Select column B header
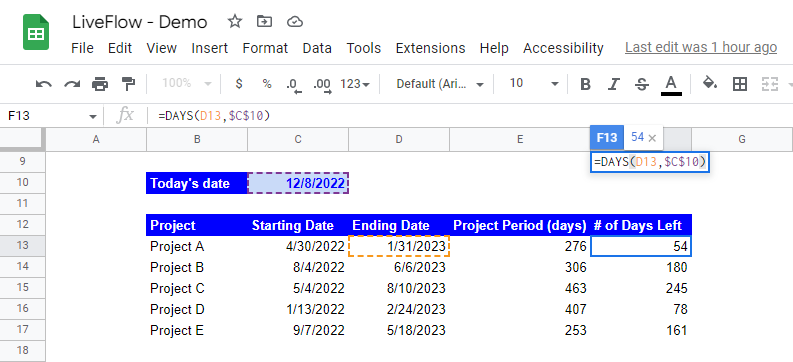 click(197, 140)
